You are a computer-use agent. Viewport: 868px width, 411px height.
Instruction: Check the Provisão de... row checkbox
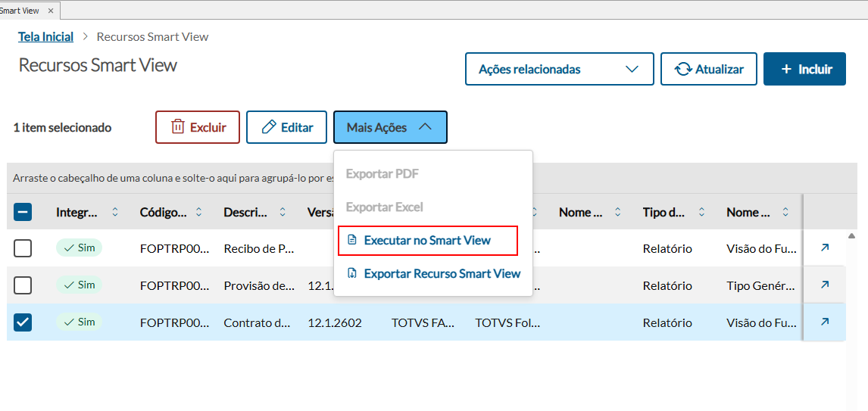point(23,285)
